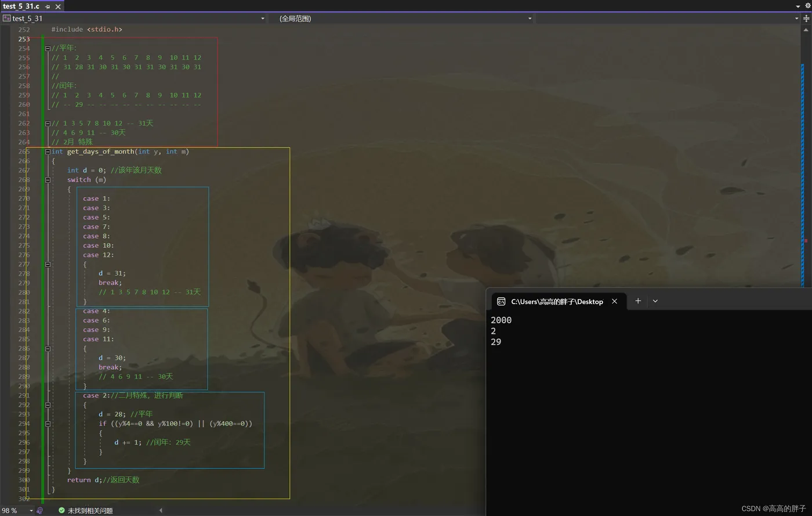This screenshot has width=812, height=516.
Task: Collapse the block after case 11
Action: [x=48, y=349]
